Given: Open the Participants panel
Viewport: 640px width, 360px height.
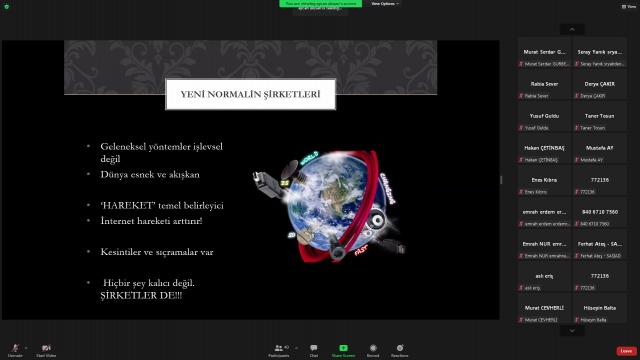Looking at the screenshot, I should [x=279, y=350].
